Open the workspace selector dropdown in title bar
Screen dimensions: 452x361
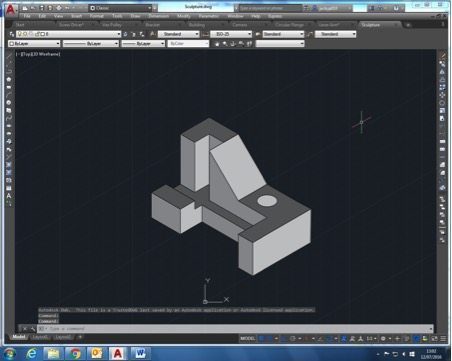tap(121, 8)
